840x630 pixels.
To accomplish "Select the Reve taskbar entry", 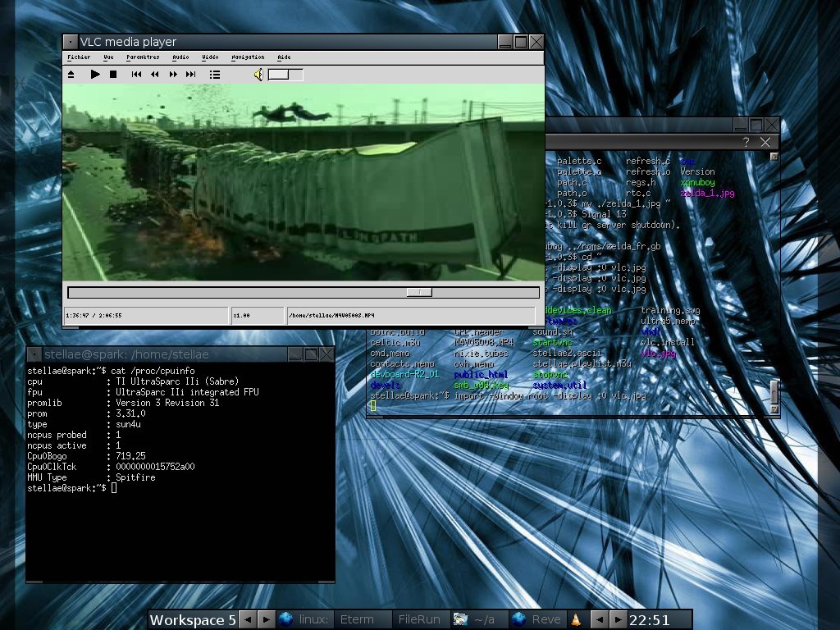I will pos(536,620).
